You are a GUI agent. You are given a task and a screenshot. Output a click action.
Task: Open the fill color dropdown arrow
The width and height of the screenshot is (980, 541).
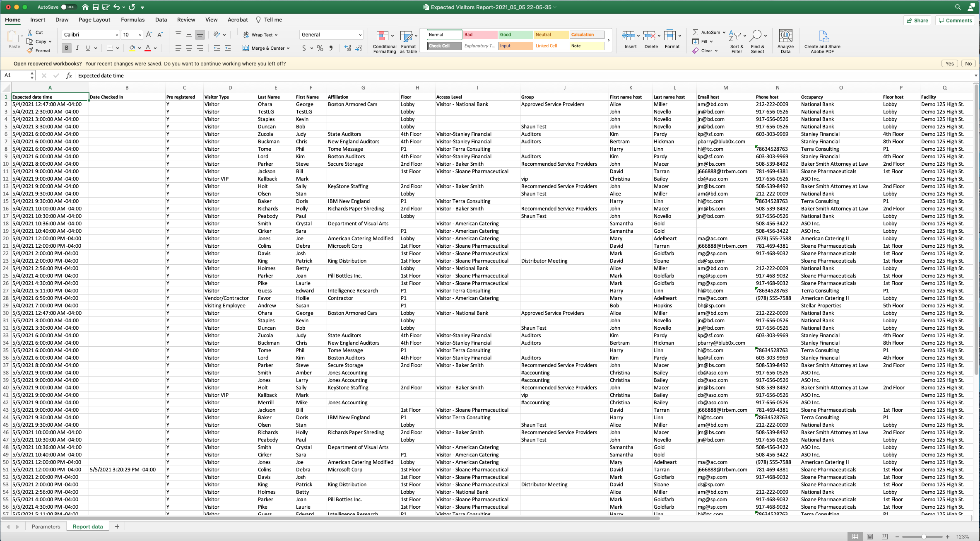tap(140, 48)
